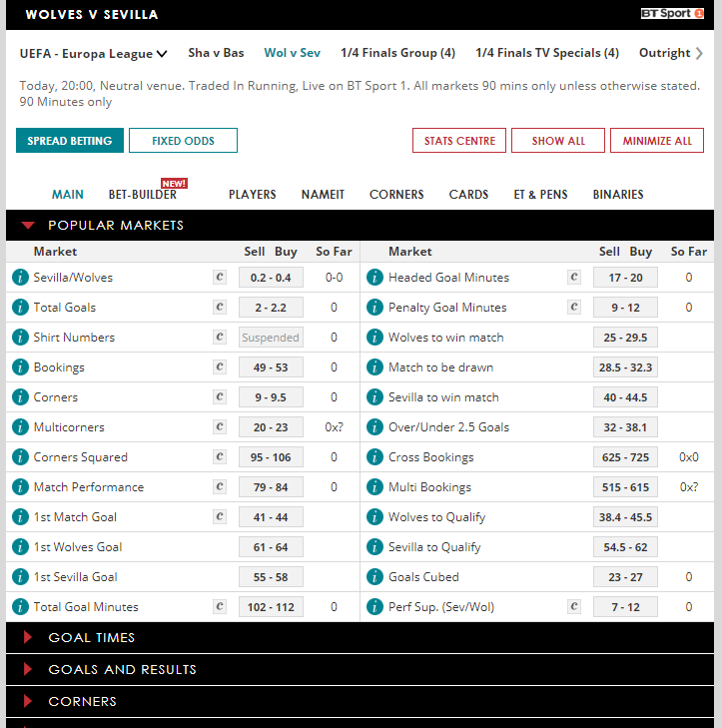
Task: Select the Total Goal Minutes 102 - 112 price
Action: click(271, 607)
